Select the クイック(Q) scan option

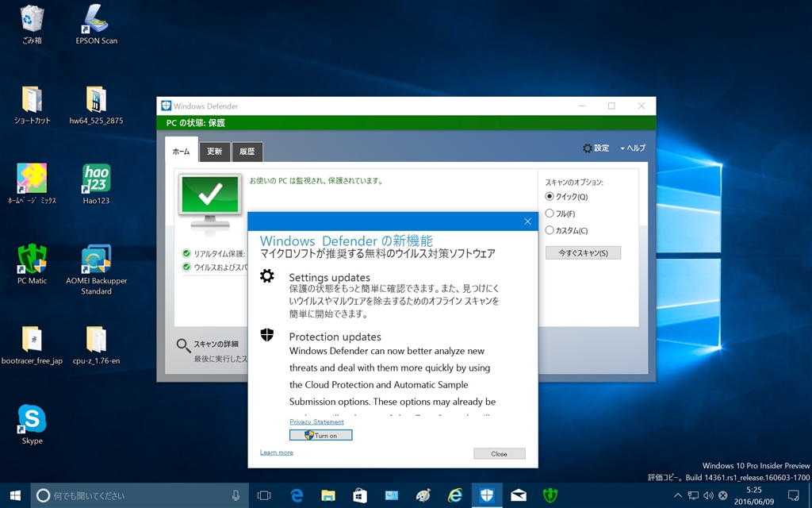pos(550,197)
